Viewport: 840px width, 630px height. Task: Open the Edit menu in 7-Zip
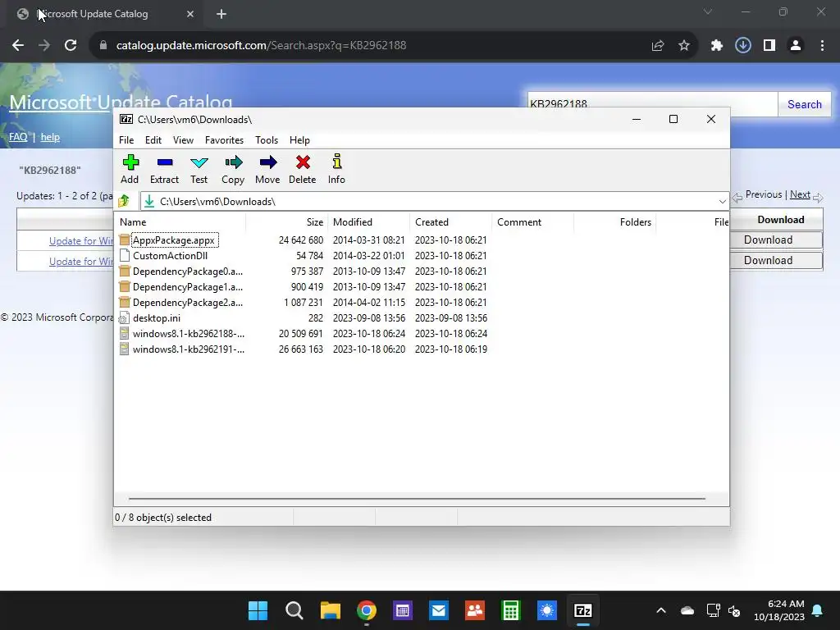pos(153,139)
